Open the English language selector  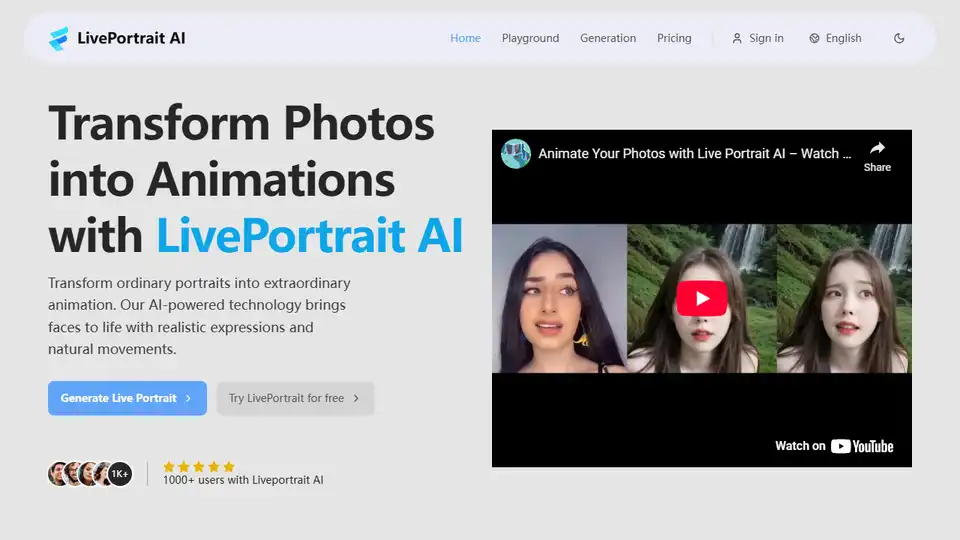[x=835, y=39]
